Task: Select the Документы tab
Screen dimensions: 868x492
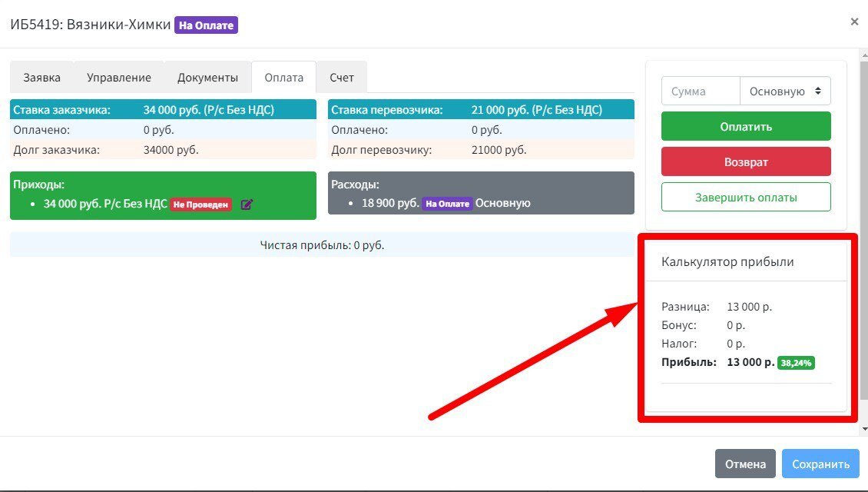Action: coord(207,78)
